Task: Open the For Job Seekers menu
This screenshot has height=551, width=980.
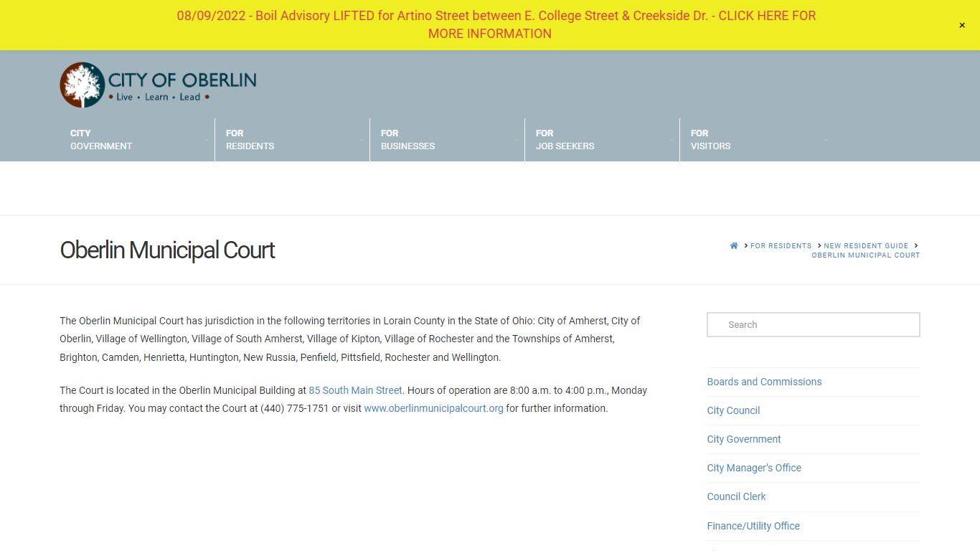Action: (602, 140)
